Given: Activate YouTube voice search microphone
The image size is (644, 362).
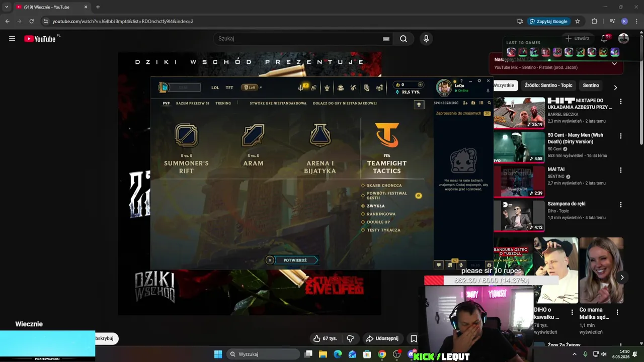Looking at the screenshot, I should coord(426,39).
